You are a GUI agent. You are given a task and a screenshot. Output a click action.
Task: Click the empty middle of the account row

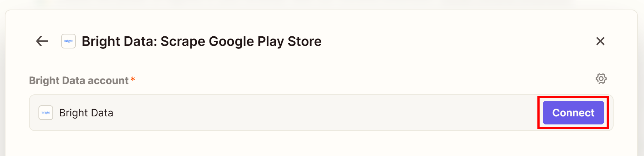322,113
